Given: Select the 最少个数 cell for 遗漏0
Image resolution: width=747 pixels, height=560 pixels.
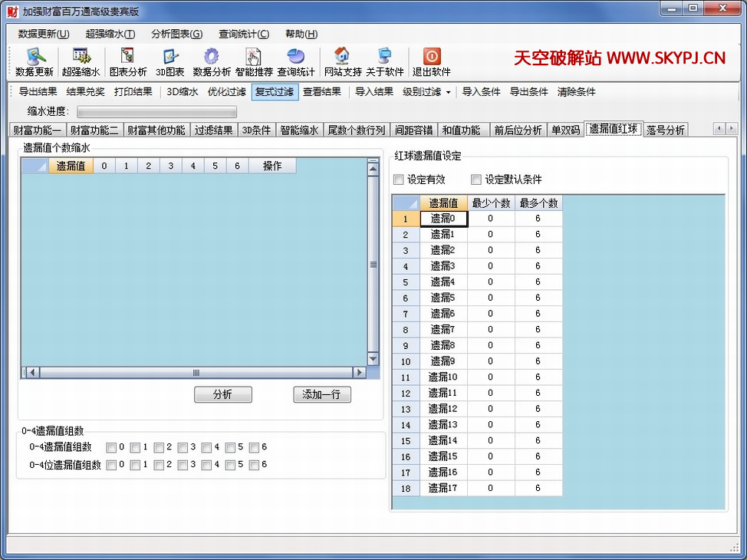Looking at the screenshot, I should (x=491, y=219).
